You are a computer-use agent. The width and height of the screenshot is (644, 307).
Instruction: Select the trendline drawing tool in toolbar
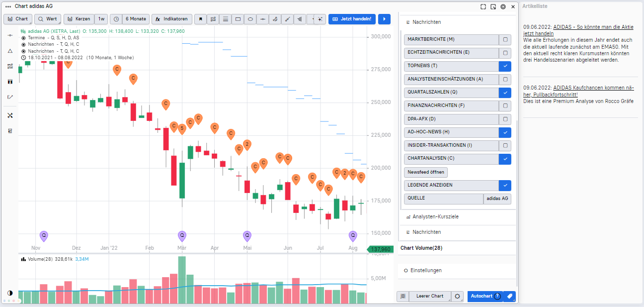tap(213, 19)
